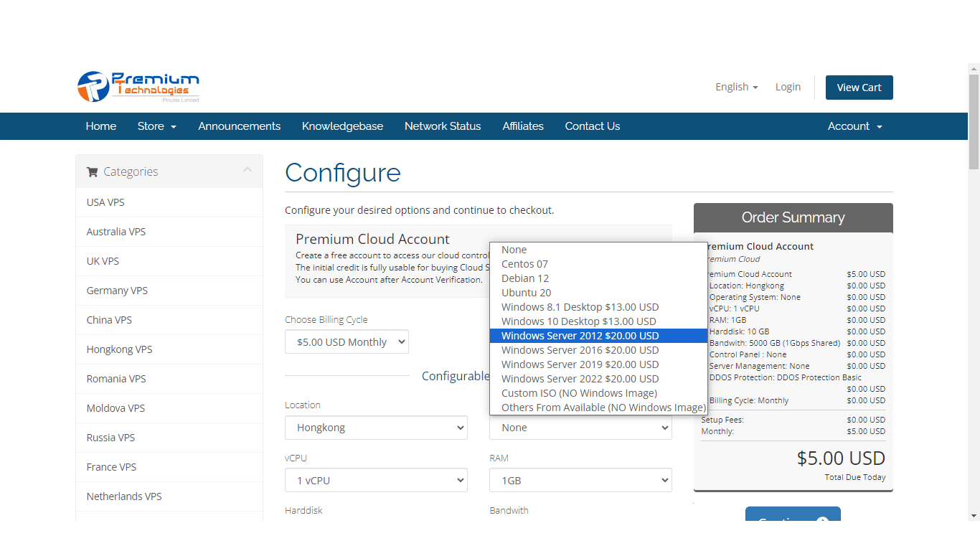980x551 pixels.
Task: Choose Windows Server 2016 option
Action: tap(598, 350)
